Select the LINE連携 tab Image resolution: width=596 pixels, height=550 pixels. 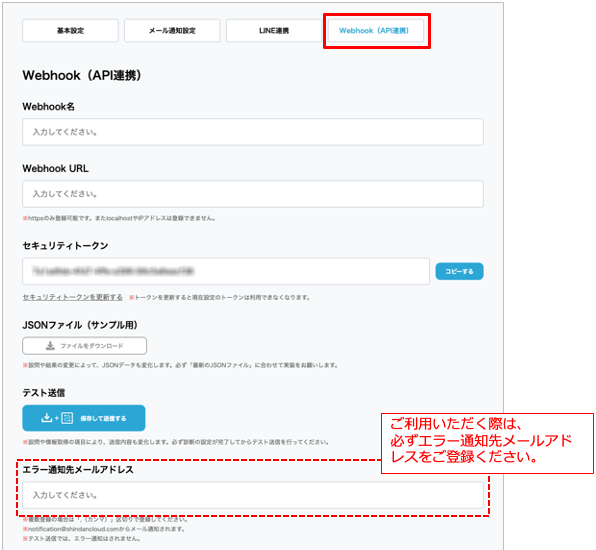(274, 31)
